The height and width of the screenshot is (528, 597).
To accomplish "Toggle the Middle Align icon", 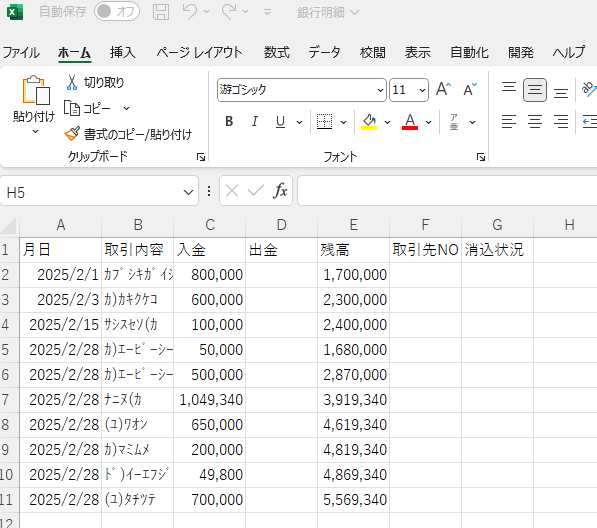I will [x=535, y=90].
